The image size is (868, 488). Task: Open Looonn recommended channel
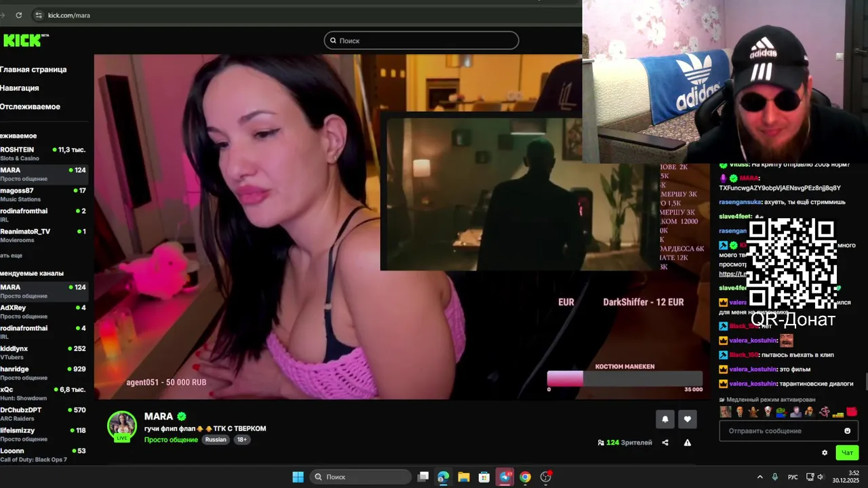pyautogui.click(x=43, y=455)
